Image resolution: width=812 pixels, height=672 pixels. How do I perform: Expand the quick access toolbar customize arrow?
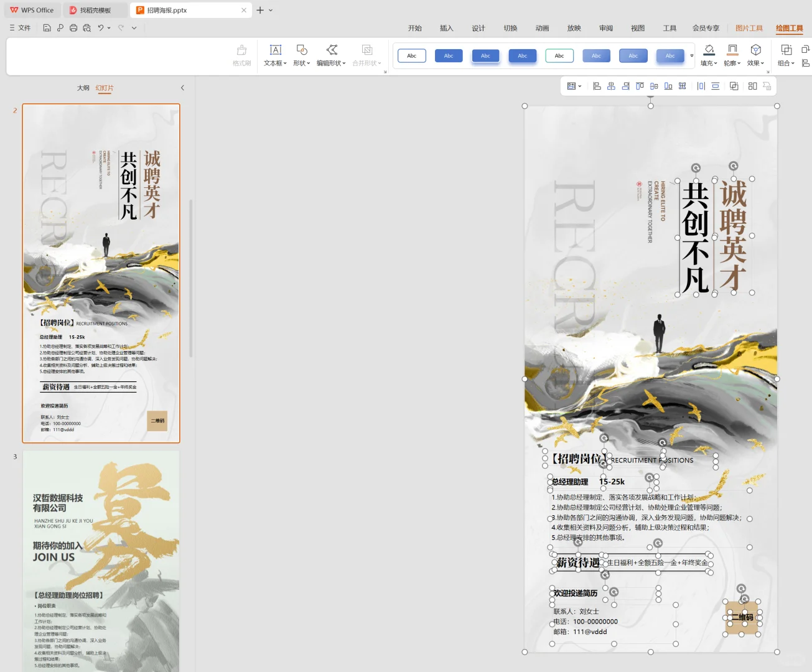click(134, 28)
